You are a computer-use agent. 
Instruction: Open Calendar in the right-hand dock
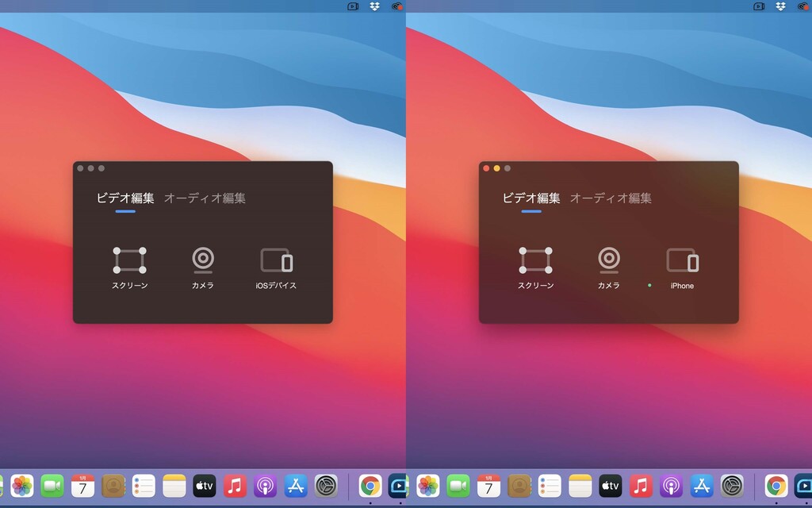[488, 487]
